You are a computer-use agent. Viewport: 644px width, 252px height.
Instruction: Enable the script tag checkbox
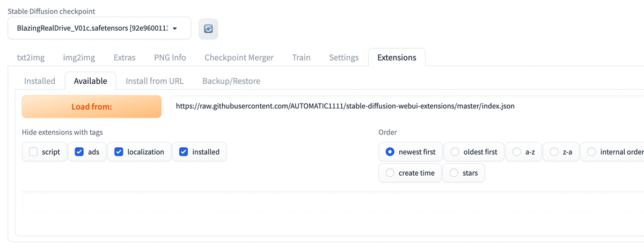tap(33, 152)
